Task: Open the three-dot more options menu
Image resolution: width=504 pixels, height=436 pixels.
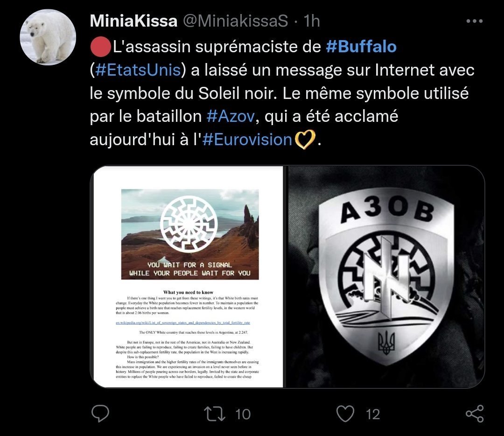Action: tap(474, 21)
